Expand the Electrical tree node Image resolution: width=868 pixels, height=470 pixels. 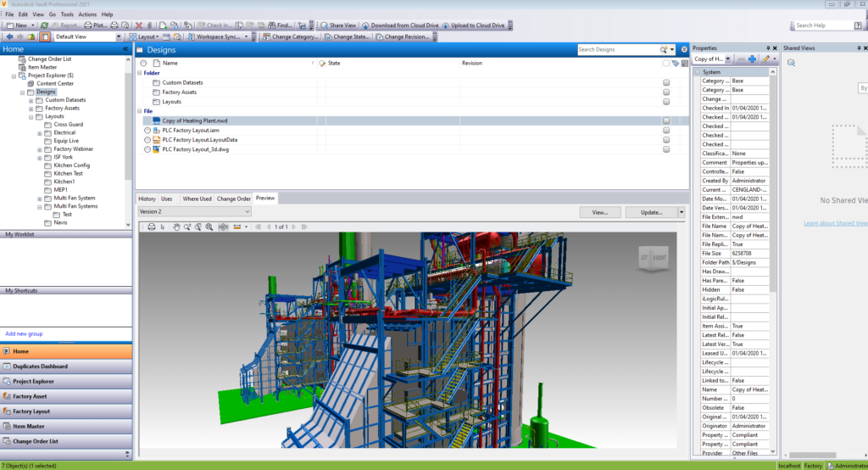point(39,133)
